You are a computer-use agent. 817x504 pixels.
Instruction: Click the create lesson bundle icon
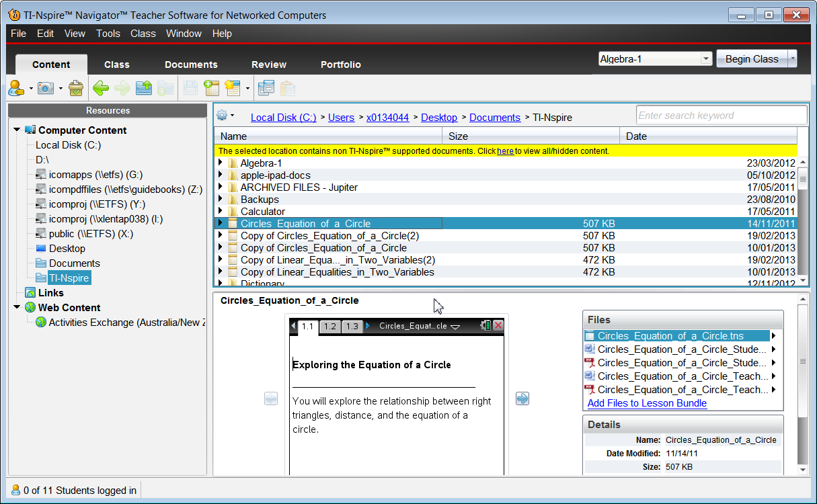point(212,88)
